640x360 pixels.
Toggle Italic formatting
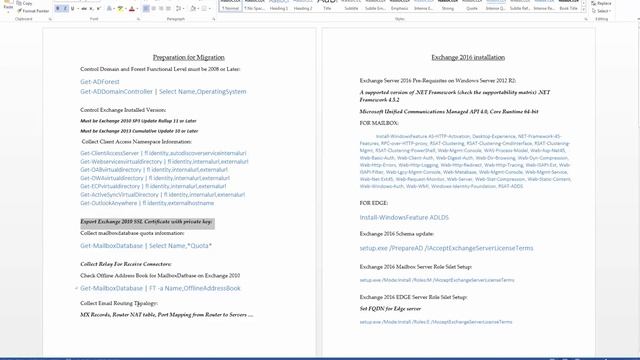click(x=65, y=9)
